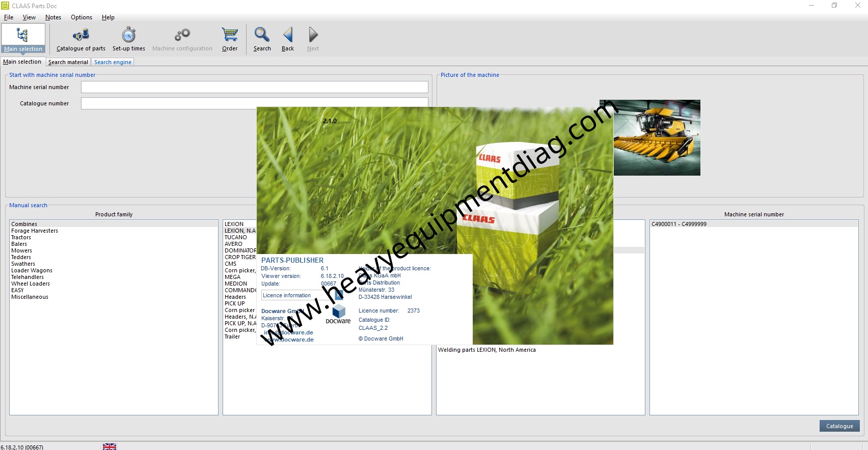Screen dimensions: 868x450
Task: Switch to the Search material tab
Action: pyautogui.click(x=68, y=62)
